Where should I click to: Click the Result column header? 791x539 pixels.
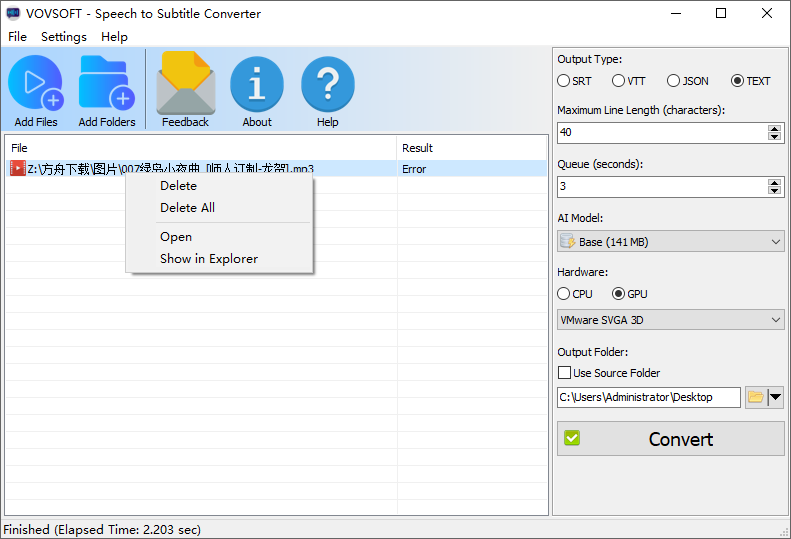click(472, 148)
